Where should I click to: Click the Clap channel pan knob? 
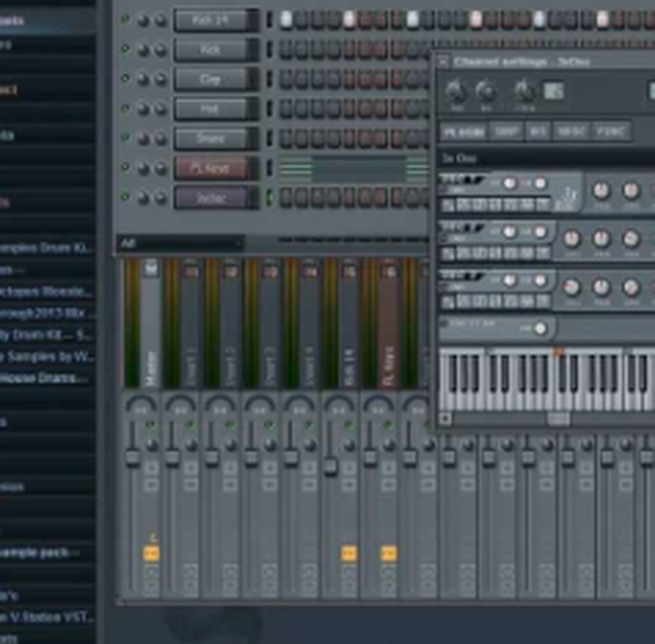coord(143,79)
